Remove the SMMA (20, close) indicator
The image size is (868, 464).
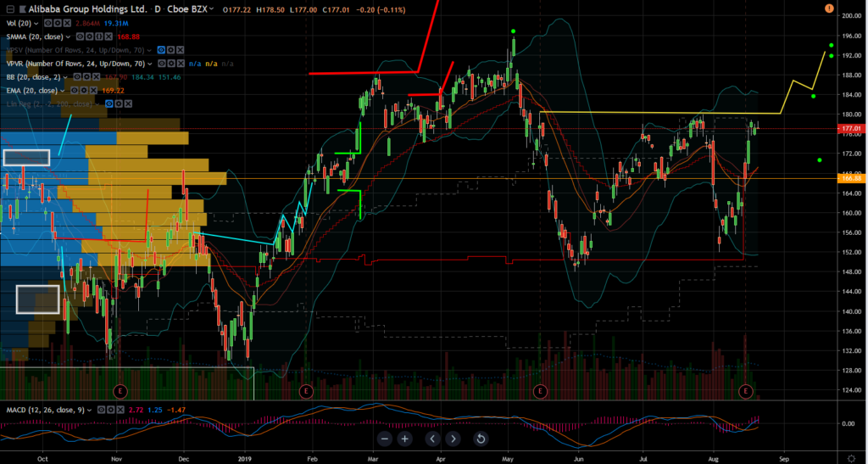[108, 36]
